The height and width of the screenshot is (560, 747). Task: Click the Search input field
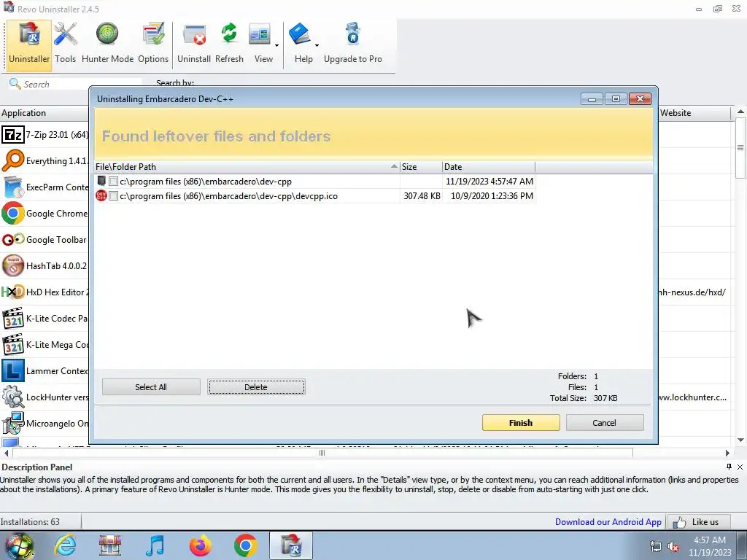click(x=81, y=84)
